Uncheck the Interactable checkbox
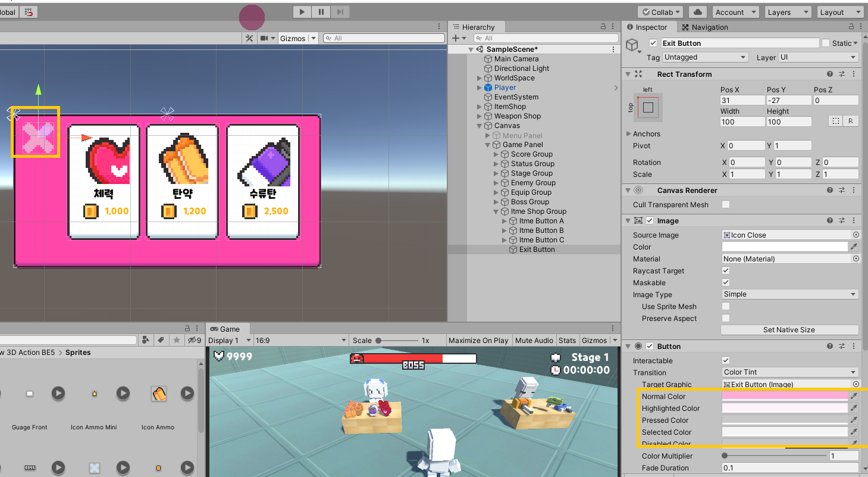 point(726,360)
